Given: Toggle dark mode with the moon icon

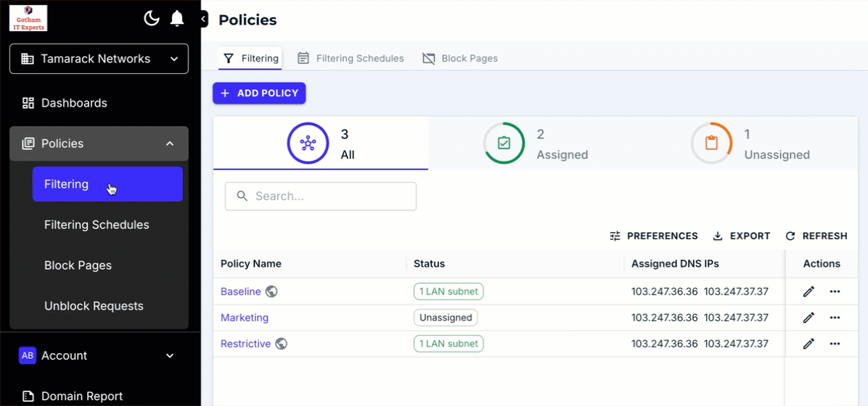Looking at the screenshot, I should [x=151, y=19].
